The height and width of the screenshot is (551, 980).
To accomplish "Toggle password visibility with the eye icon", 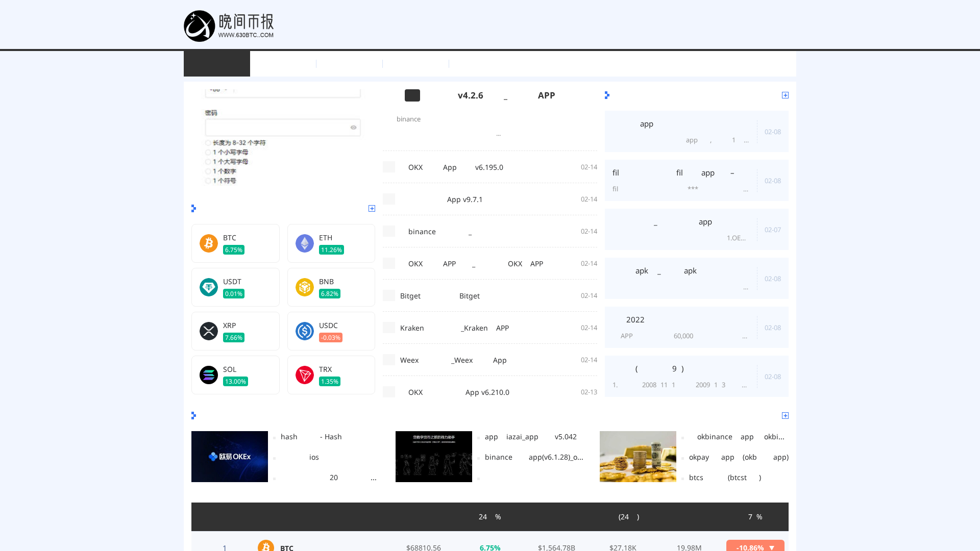I will [x=353, y=128].
